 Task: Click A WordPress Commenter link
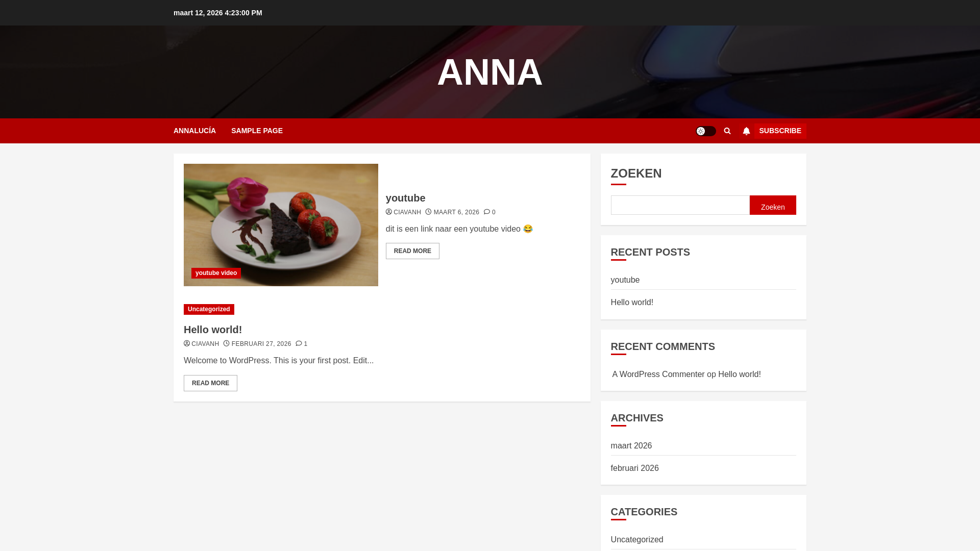[x=658, y=374]
